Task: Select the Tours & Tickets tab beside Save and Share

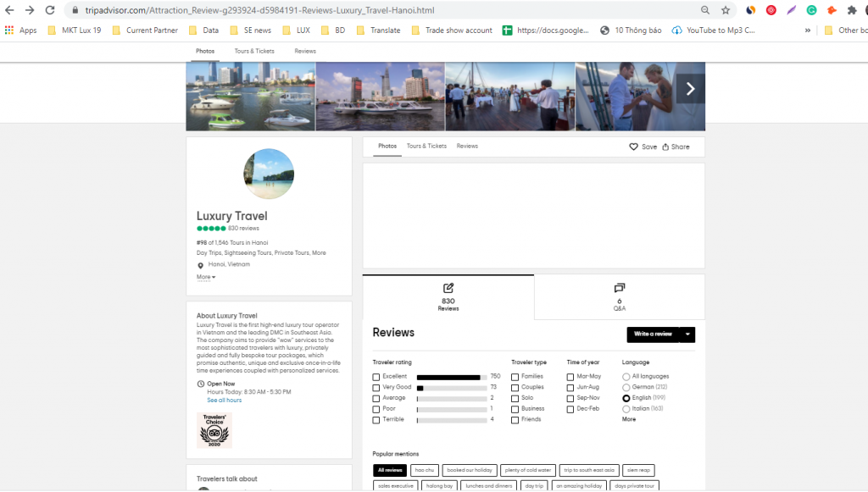Action: [426, 146]
